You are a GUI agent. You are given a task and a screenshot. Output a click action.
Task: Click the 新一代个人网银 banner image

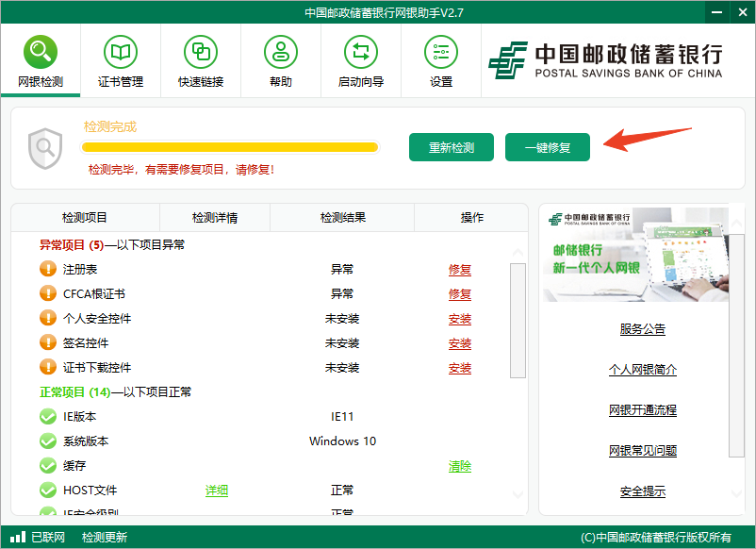(x=635, y=255)
